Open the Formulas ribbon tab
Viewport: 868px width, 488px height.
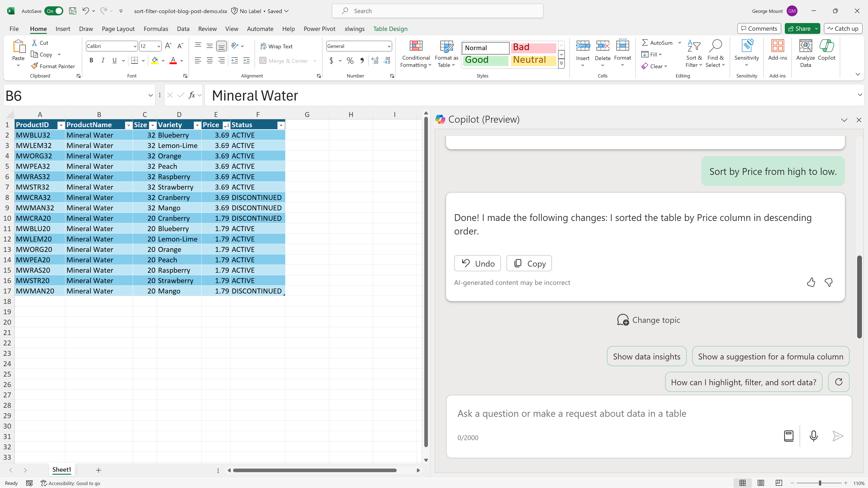coord(156,29)
